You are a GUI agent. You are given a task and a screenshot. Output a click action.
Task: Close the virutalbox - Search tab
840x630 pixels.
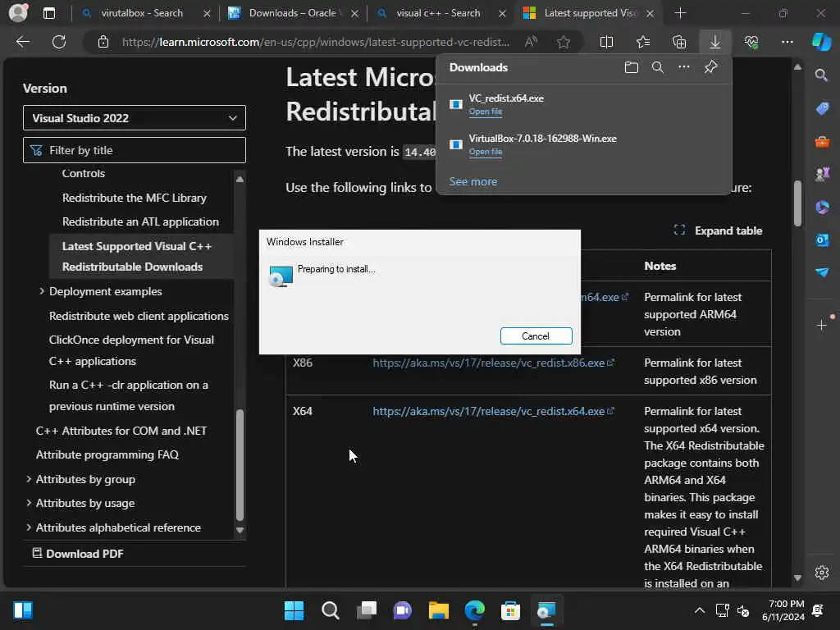click(x=207, y=13)
